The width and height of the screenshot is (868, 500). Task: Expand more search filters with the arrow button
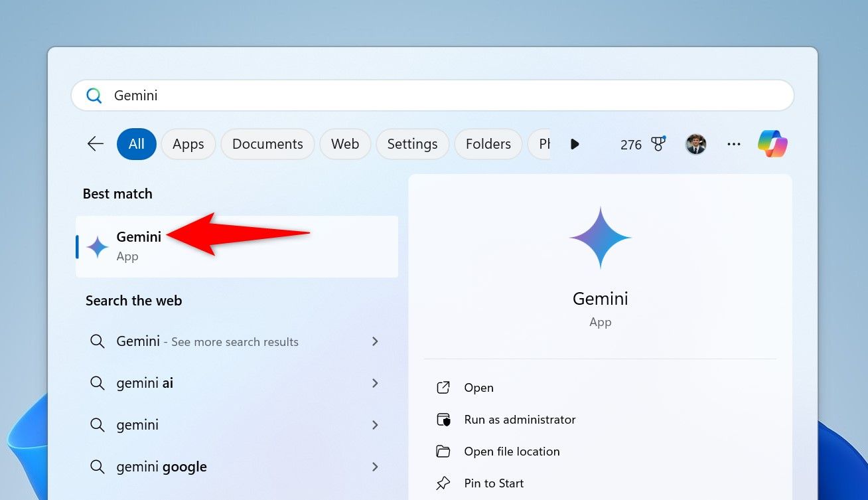575,144
